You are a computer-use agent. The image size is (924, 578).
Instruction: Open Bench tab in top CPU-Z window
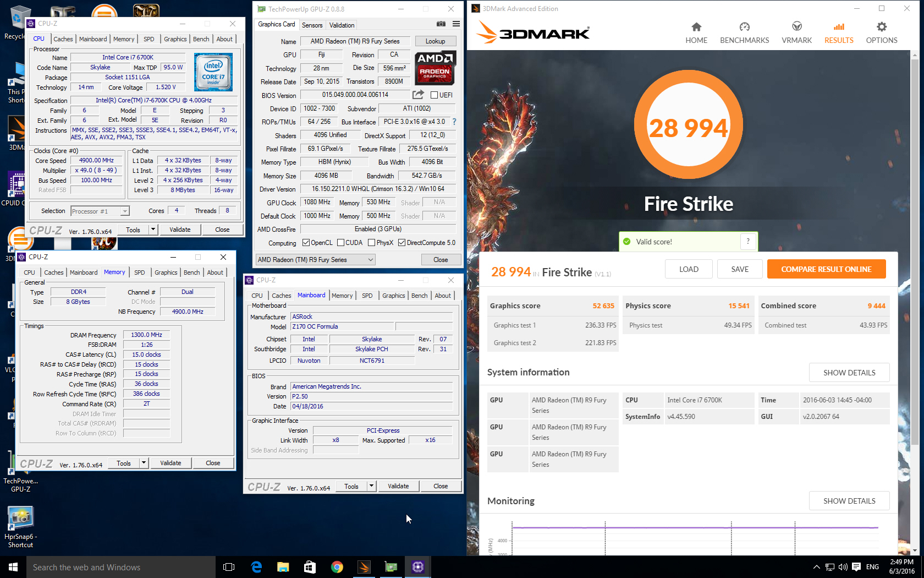point(201,39)
